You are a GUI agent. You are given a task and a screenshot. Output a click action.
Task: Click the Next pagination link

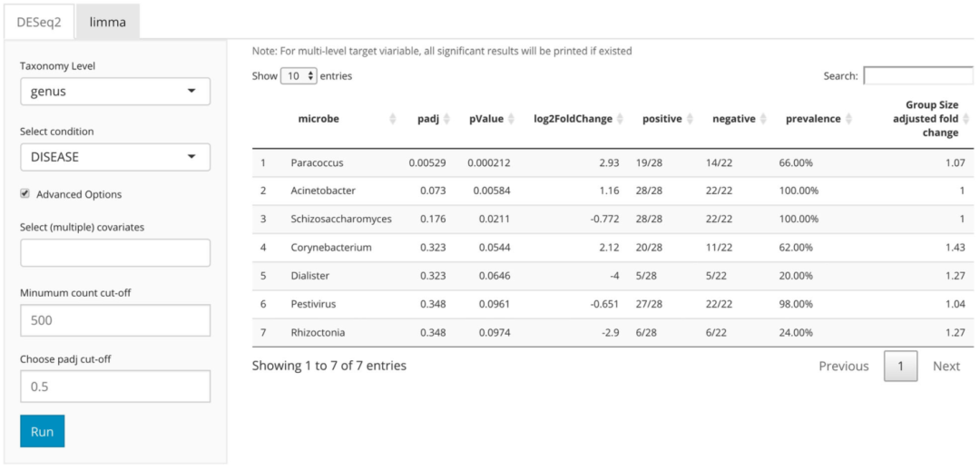click(946, 367)
